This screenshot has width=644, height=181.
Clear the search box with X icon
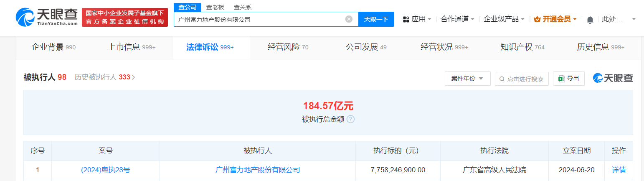pyautogui.click(x=349, y=19)
